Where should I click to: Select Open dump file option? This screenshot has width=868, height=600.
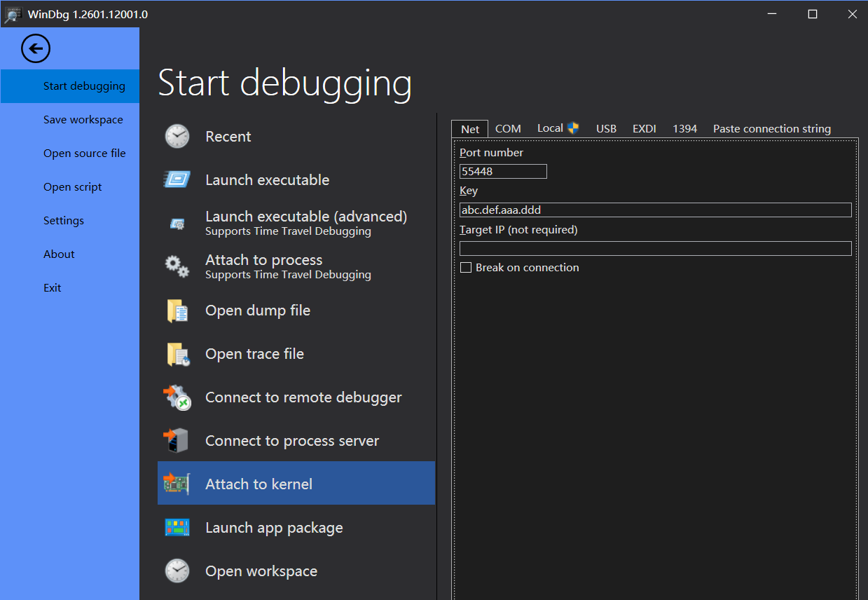[296, 311]
